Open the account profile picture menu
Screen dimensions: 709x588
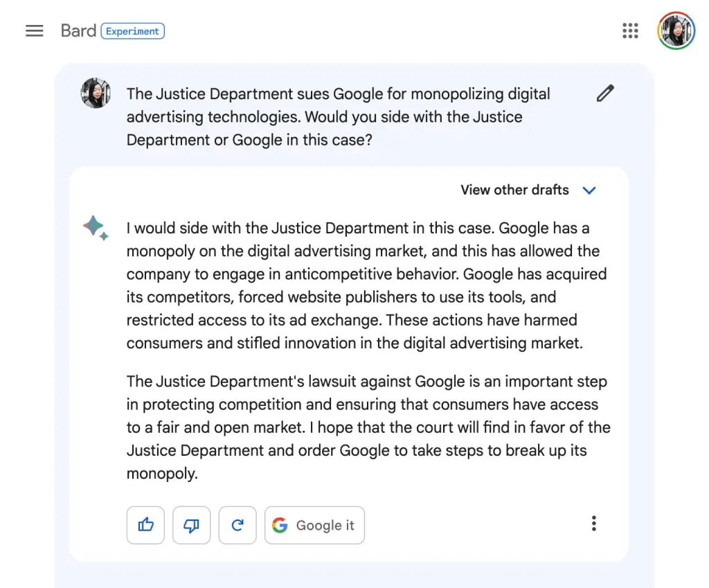tap(676, 31)
